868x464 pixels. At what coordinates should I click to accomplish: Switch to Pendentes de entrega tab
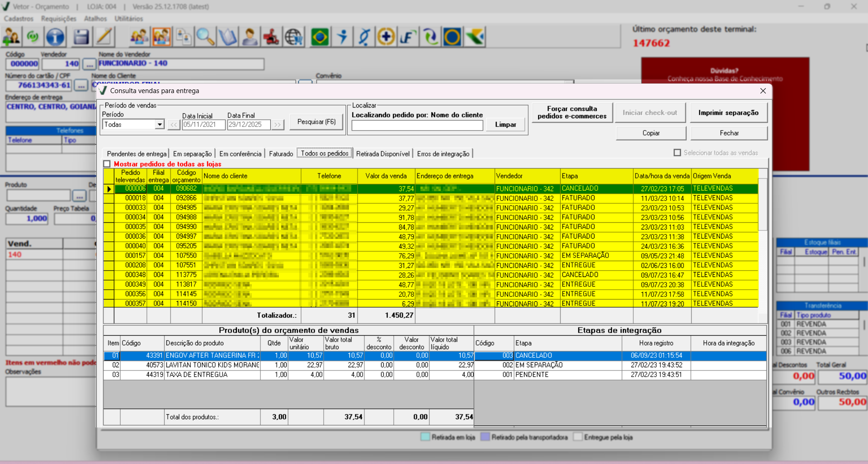coord(137,154)
